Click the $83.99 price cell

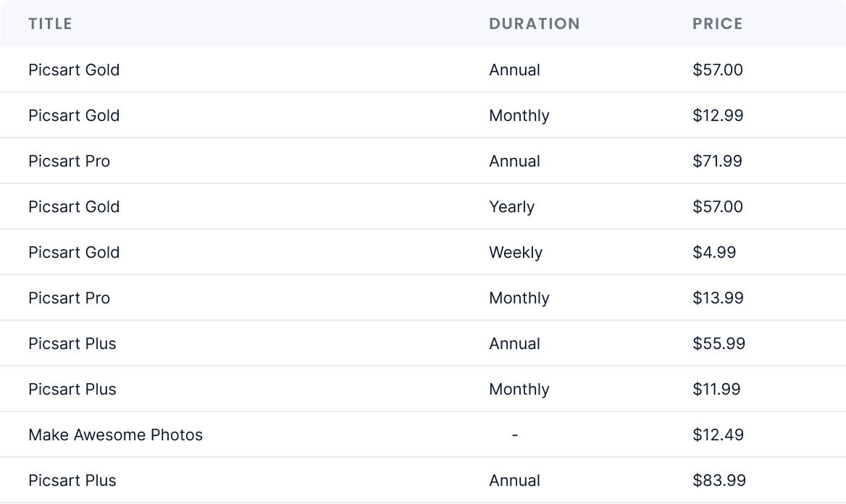coord(719,481)
